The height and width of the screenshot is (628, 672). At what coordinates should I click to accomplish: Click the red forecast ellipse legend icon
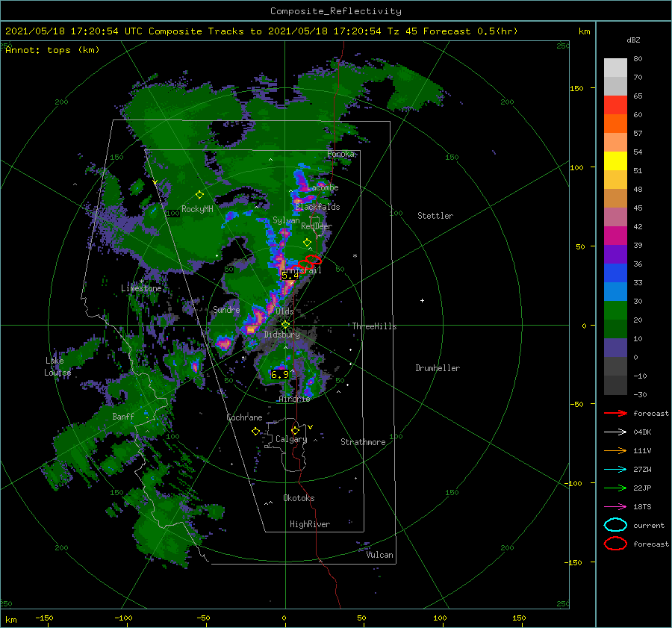click(x=615, y=544)
